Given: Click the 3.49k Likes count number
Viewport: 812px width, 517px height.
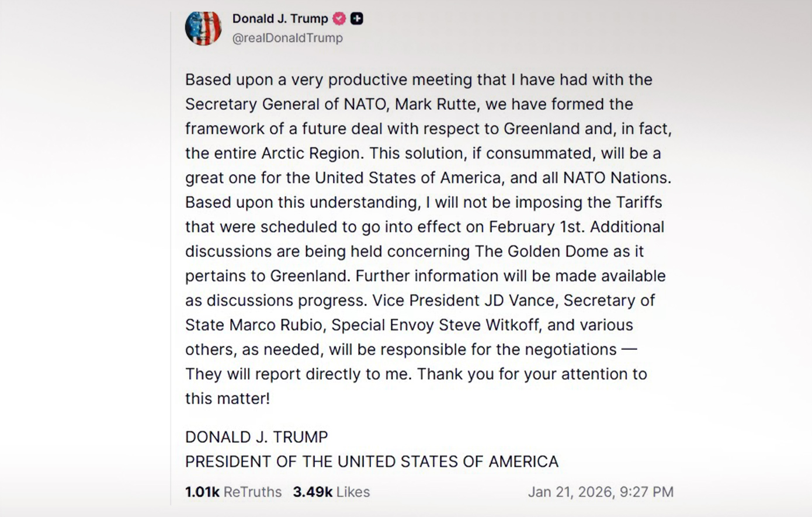Looking at the screenshot, I should (313, 492).
